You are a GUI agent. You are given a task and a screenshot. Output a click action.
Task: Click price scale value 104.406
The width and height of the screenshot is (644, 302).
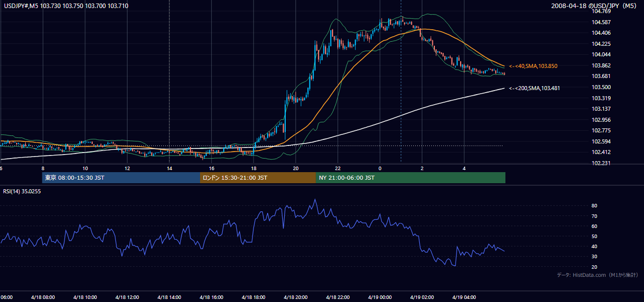coord(601,33)
